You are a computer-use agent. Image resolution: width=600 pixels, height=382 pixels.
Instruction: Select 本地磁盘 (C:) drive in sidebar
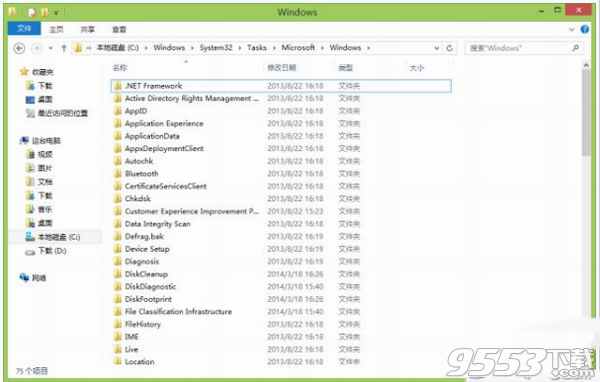click(x=59, y=237)
